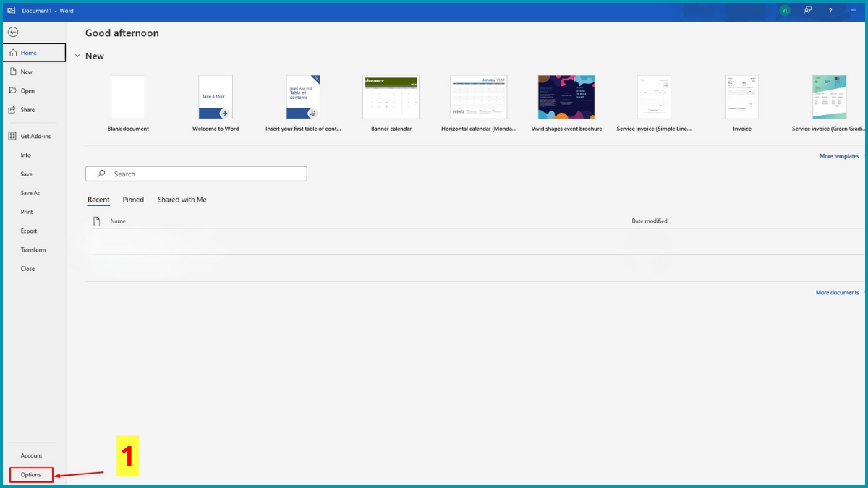Click the Help question mark icon
The height and width of the screenshot is (488, 868).
coord(830,11)
